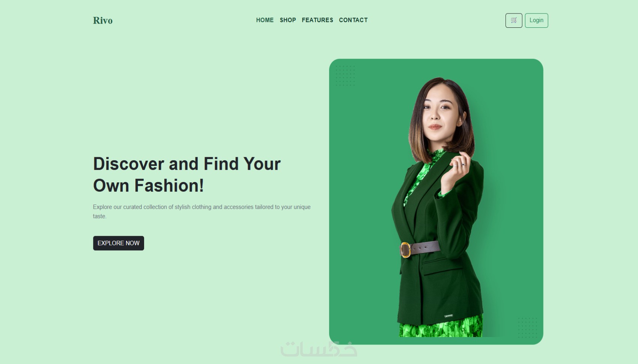Select the FEATURES nav item
The height and width of the screenshot is (364, 638).
(317, 20)
